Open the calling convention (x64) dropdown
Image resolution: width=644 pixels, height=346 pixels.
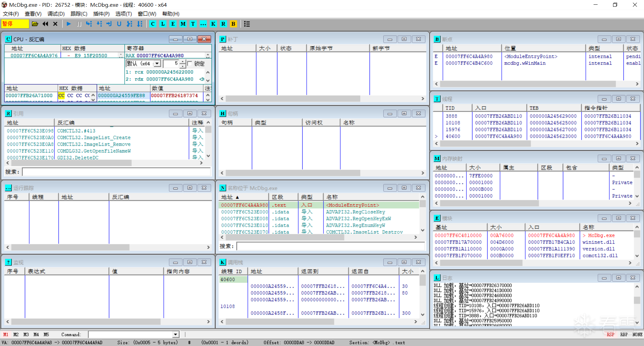point(157,63)
